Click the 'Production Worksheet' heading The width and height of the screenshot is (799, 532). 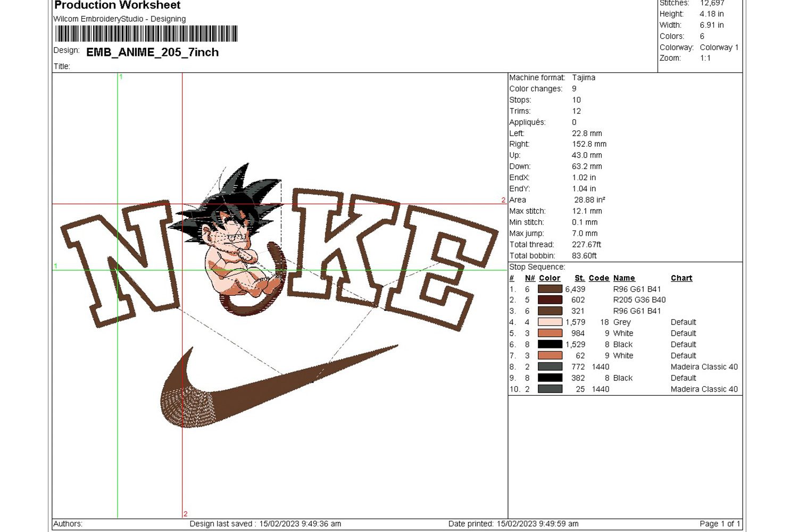[x=118, y=5]
